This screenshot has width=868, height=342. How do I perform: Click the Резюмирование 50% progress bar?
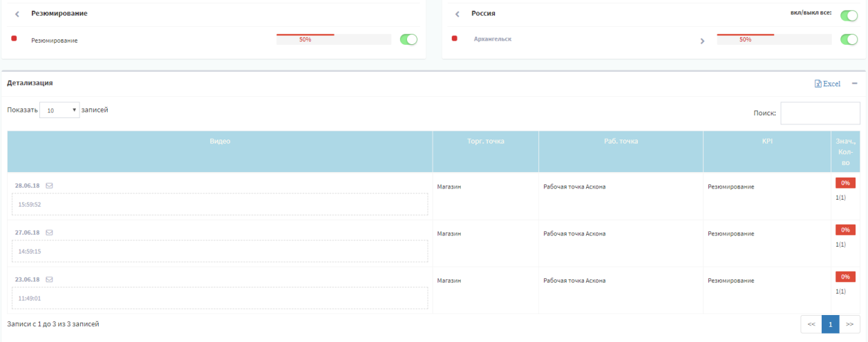point(334,39)
